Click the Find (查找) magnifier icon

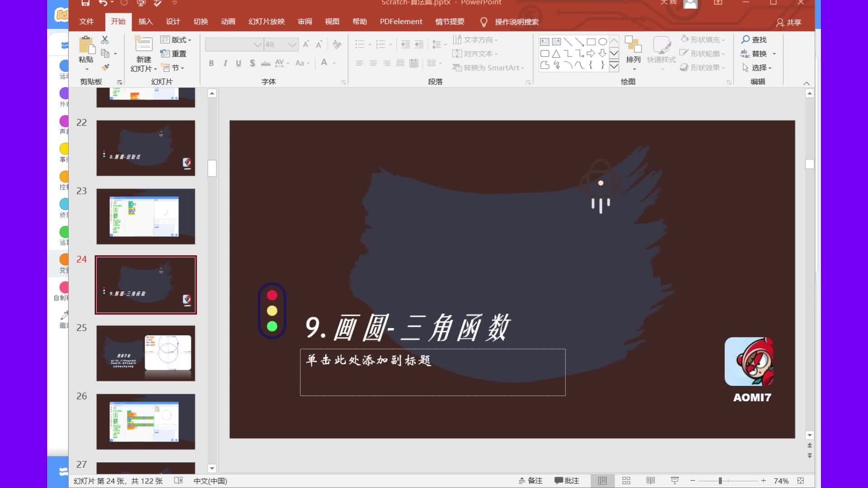pyautogui.click(x=745, y=40)
